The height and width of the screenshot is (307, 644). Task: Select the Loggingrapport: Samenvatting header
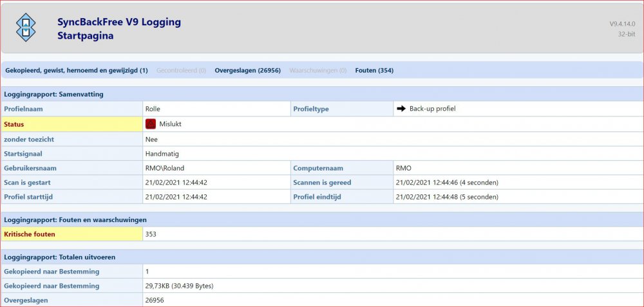(x=53, y=94)
